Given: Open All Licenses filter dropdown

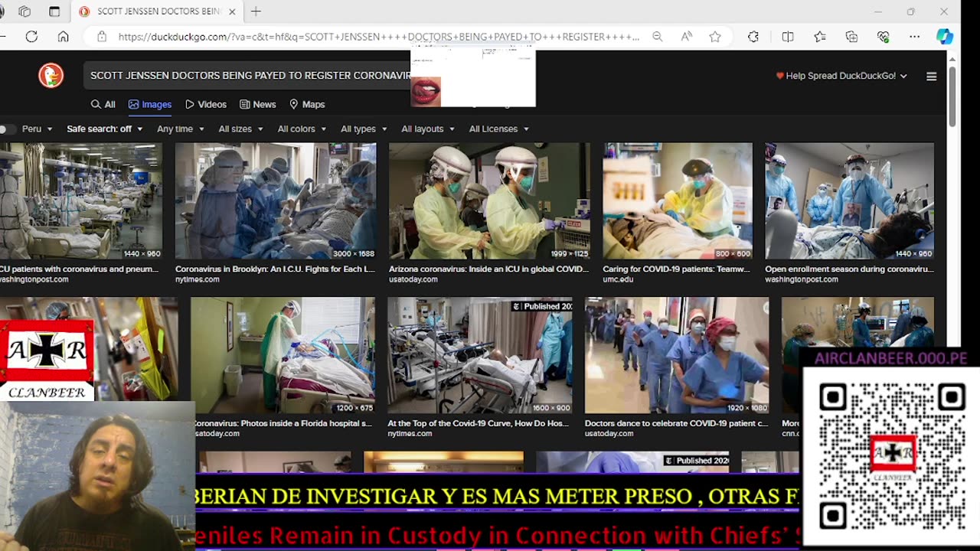Looking at the screenshot, I should 499,129.
